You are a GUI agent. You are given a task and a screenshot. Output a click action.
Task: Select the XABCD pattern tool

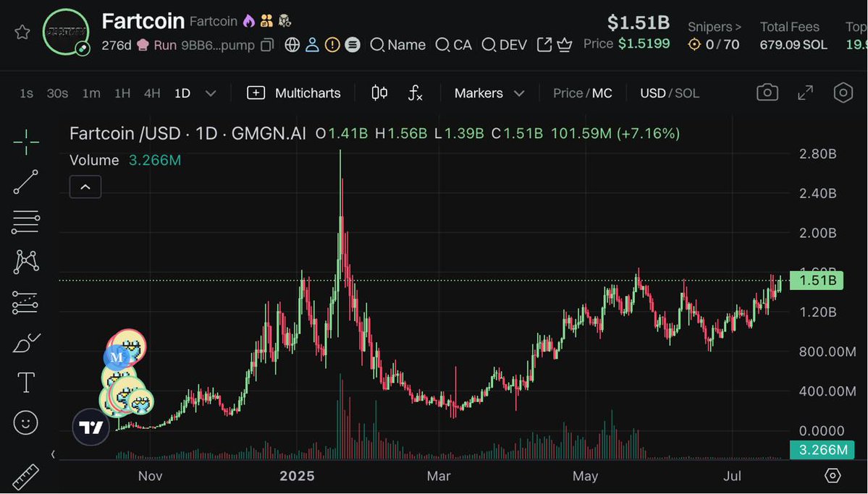click(26, 262)
